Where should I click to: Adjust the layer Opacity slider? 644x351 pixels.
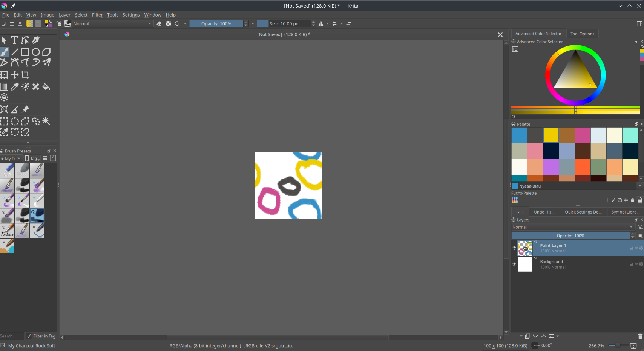pyautogui.click(x=570, y=236)
